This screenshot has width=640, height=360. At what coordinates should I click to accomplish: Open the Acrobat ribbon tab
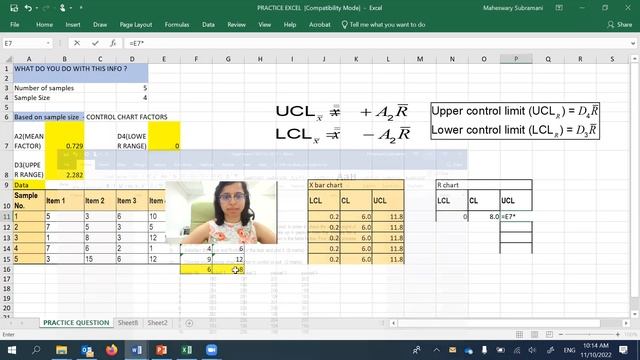(x=320, y=24)
